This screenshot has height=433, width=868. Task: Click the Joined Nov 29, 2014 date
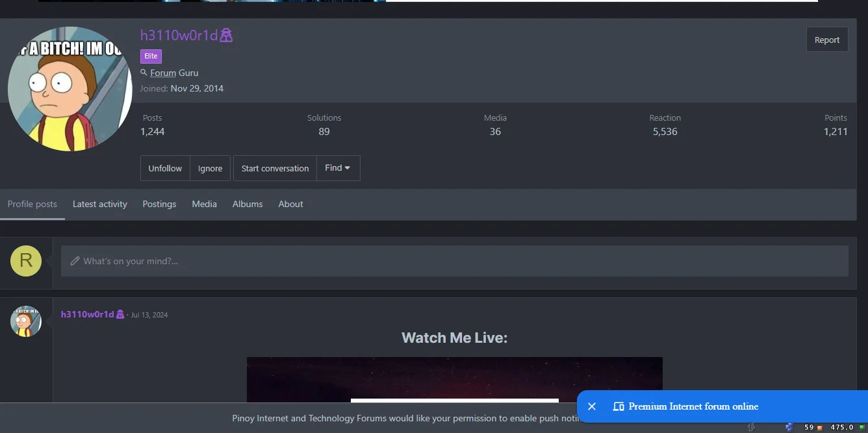tap(197, 88)
